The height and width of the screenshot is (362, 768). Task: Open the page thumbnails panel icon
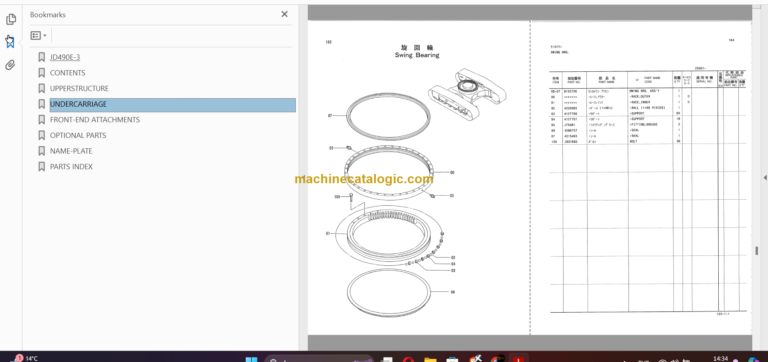pos(11,20)
